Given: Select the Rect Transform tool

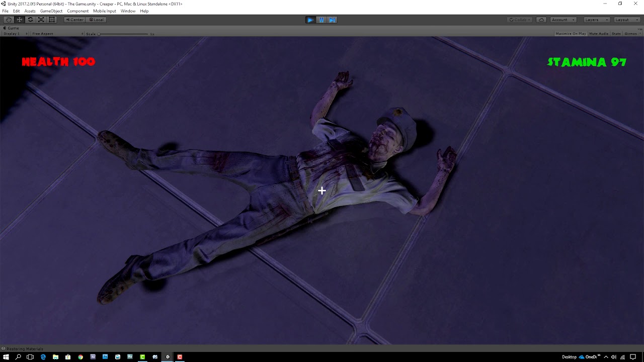Looking at the screenshot, I should click(x=51, y=20).
